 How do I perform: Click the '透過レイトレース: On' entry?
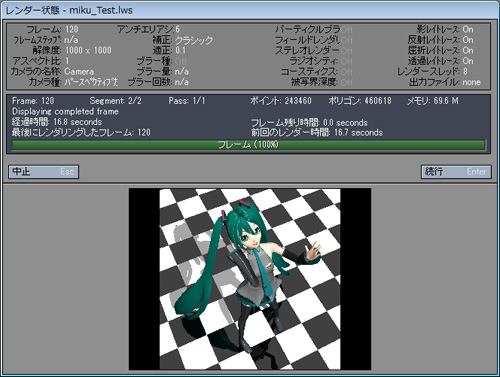click(x=441, y=61)
